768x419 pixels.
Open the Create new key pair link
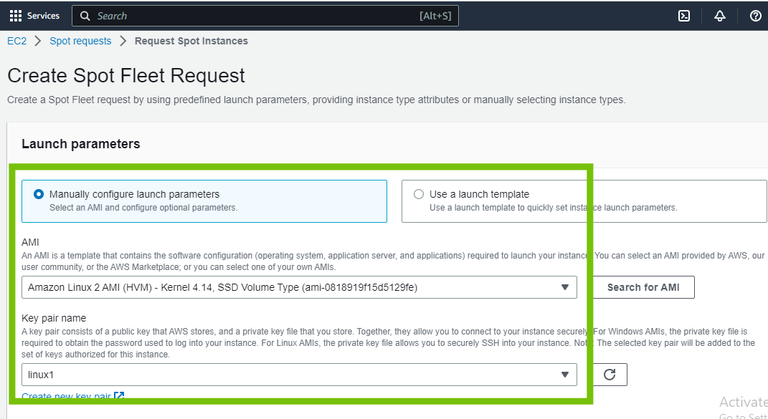click(66, 397)
